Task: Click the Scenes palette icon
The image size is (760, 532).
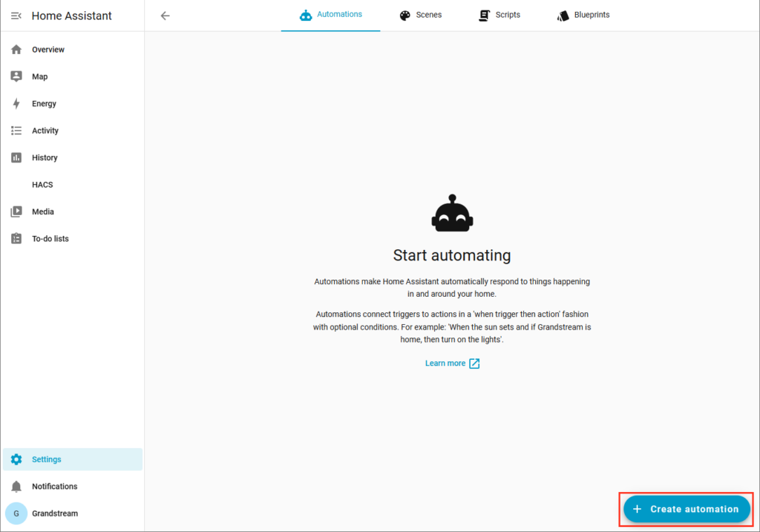Action: pyautogui.click(x=405, y=16)
